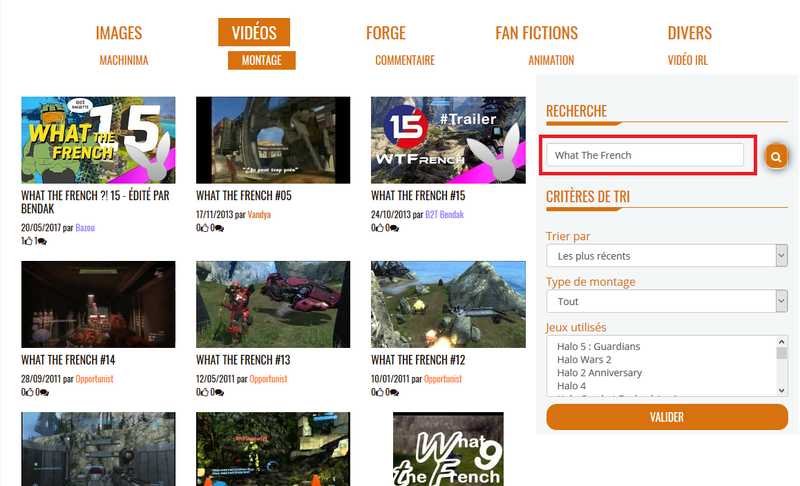Open the What The French #12 thumbnail
The height and width of the screenshot is (486, 800).
[x=448, y=304]
